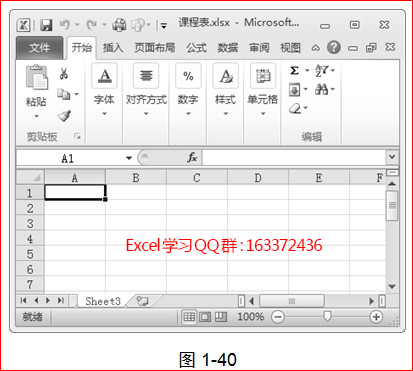Click the zoom slider handle
The width and height of the screenshot is (413, 371).
(x=327, y=316)
